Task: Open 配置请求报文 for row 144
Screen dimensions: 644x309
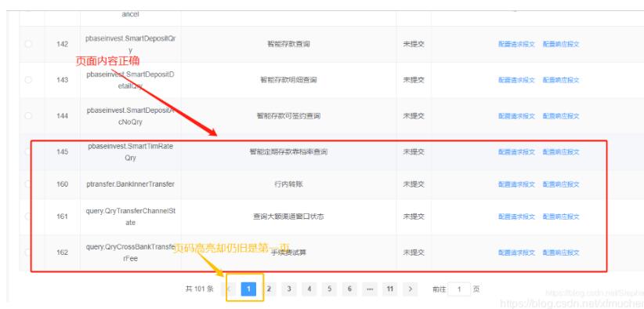Action: pyautogui.click(x=516, y=116)
